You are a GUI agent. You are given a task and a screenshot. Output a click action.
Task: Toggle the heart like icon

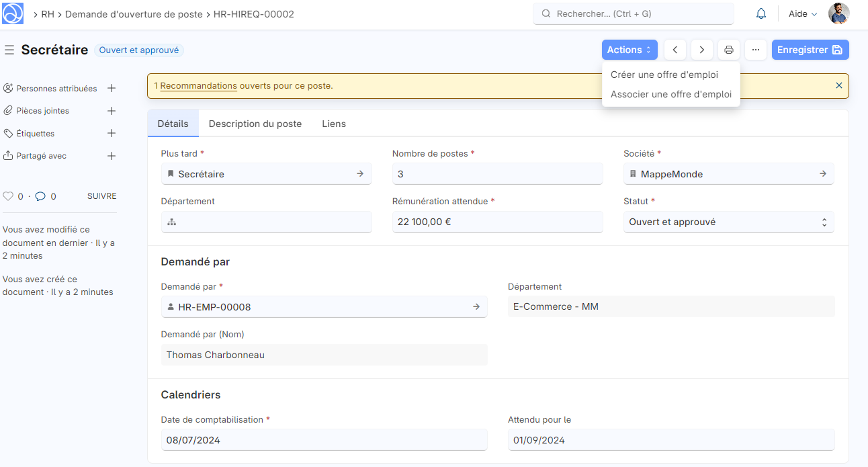pos(7,196)
